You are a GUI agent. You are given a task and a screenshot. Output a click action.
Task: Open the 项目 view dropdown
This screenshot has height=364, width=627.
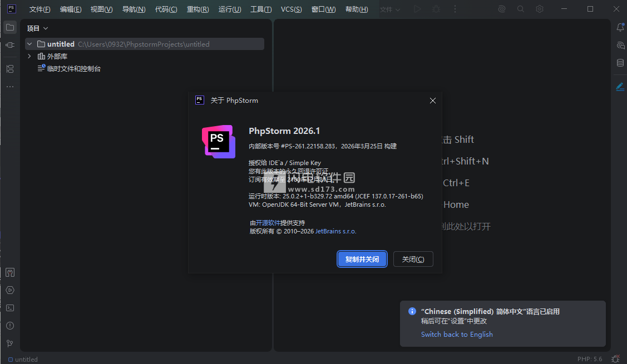click(x=38, y=28)
